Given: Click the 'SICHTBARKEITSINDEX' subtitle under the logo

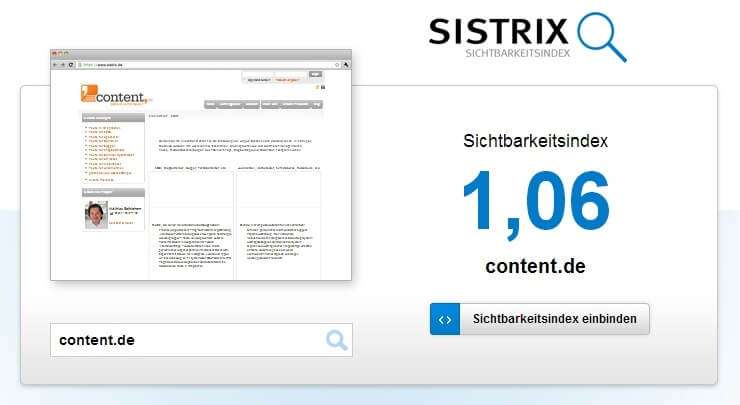Looking at the screenshot, I should pos(517,53).
